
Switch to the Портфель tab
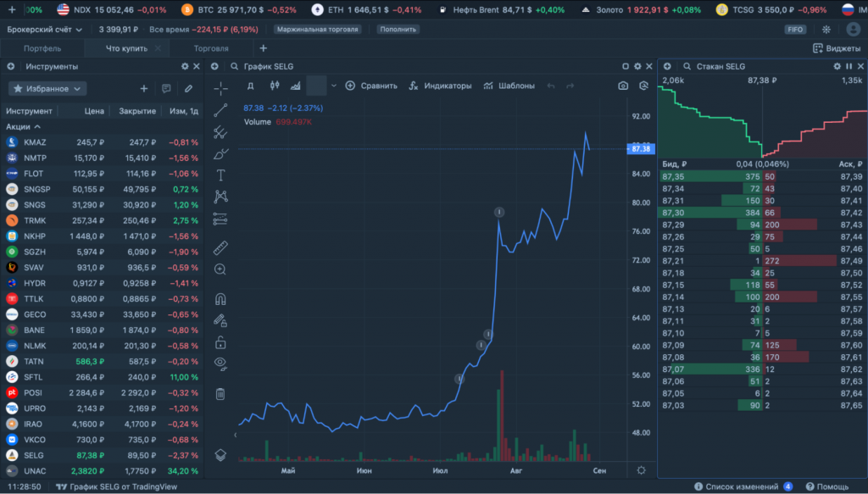(x=42, y=48)
